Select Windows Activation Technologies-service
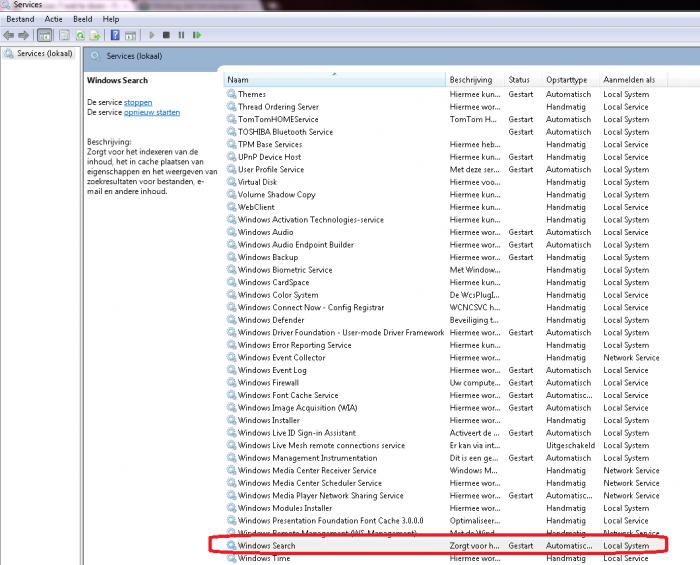700x565 pixels. click(444, 219)
